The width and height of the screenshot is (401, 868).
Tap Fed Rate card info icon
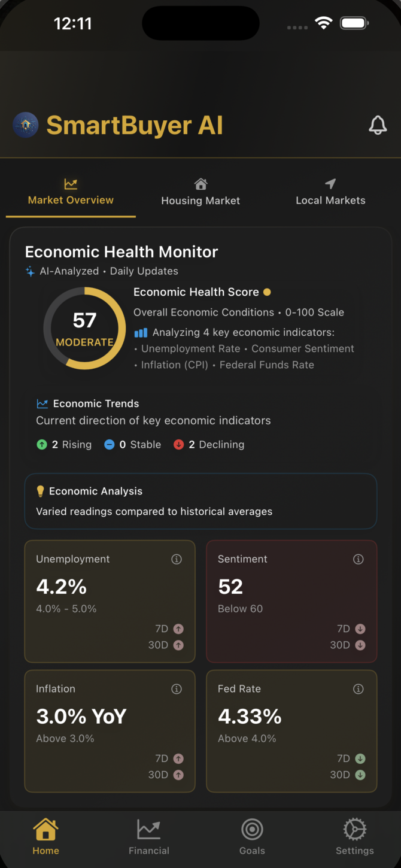pyautogui.click(x=359, y=689)
